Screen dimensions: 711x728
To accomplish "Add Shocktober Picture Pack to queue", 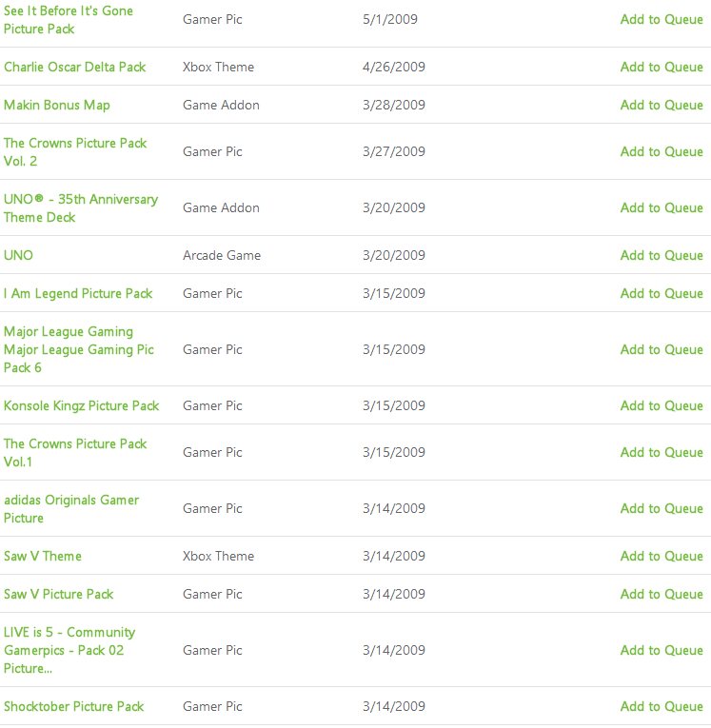I will (662, 706).
